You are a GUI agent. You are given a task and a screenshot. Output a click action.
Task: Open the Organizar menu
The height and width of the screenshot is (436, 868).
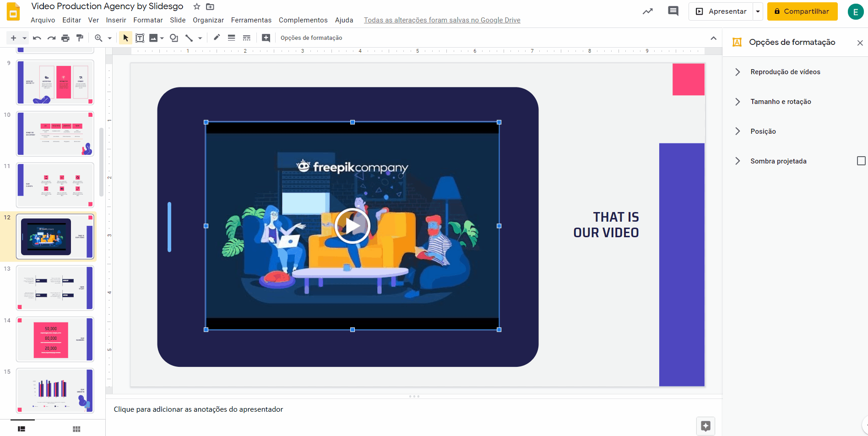pyautogui.click(x=208, y=20)
